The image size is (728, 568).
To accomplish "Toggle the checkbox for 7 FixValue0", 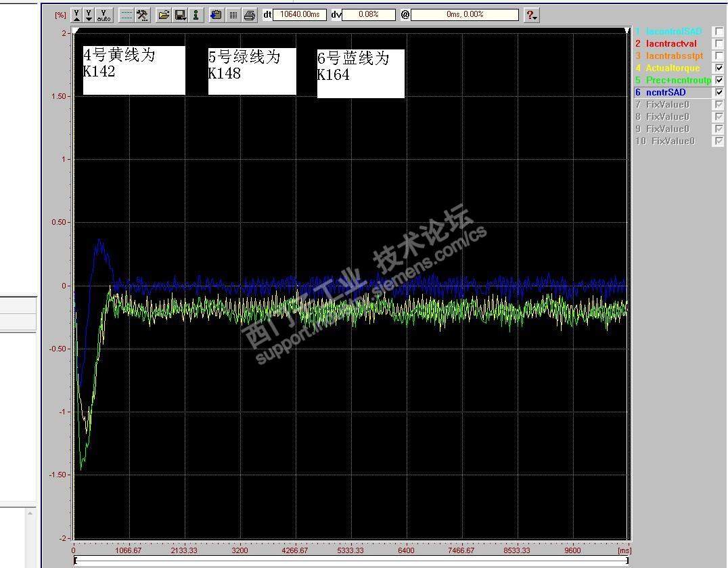I will click(719, 104).
